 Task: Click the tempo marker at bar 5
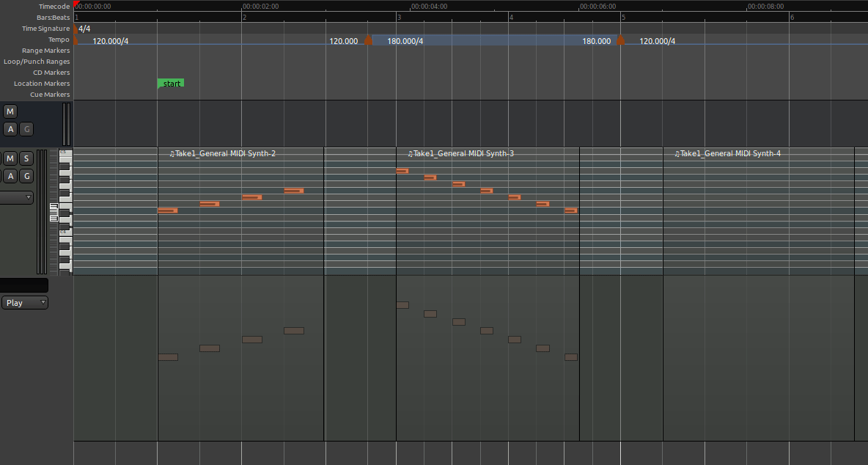point(620,40)
